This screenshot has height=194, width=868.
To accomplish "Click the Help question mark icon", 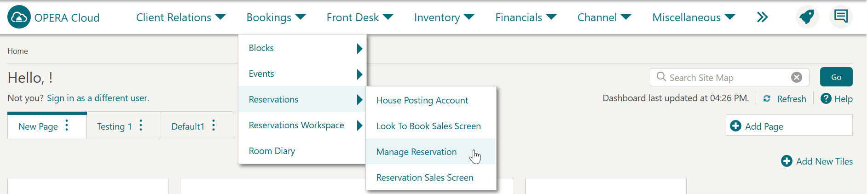I will (826, 98).
